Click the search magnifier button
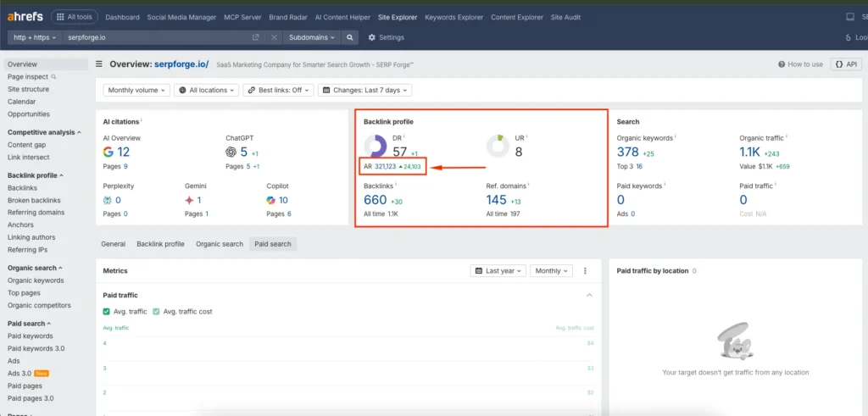This screenshot has height=416, width=868. [x=351, y=37]
